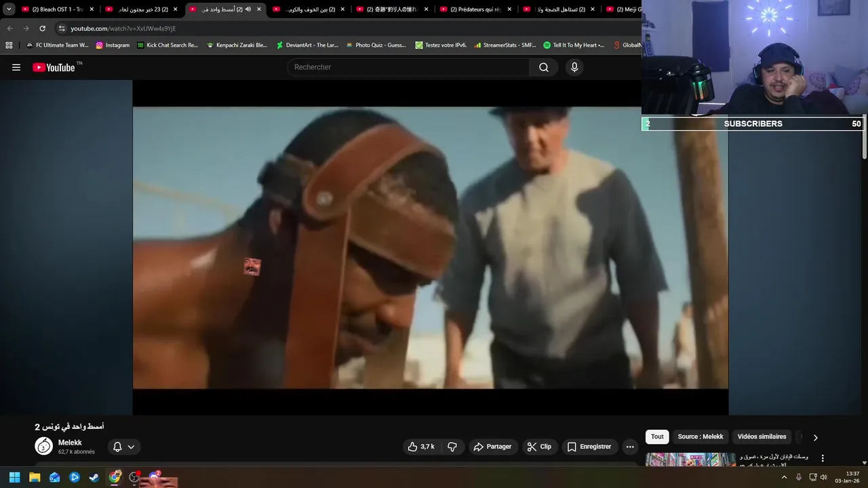Screen dimensions: 868x488
Task: Select the Source : Melekk chip
Action: [701, 436]
